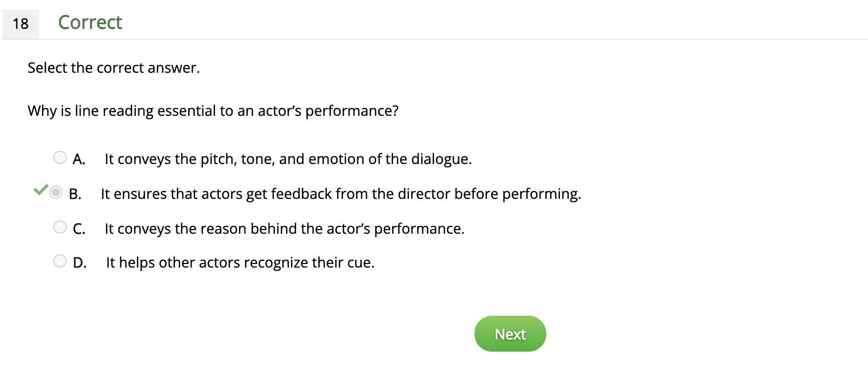Click the 'D.' option letter label
Viewport: 868px width, 367px height.
(x=79, y=263)
